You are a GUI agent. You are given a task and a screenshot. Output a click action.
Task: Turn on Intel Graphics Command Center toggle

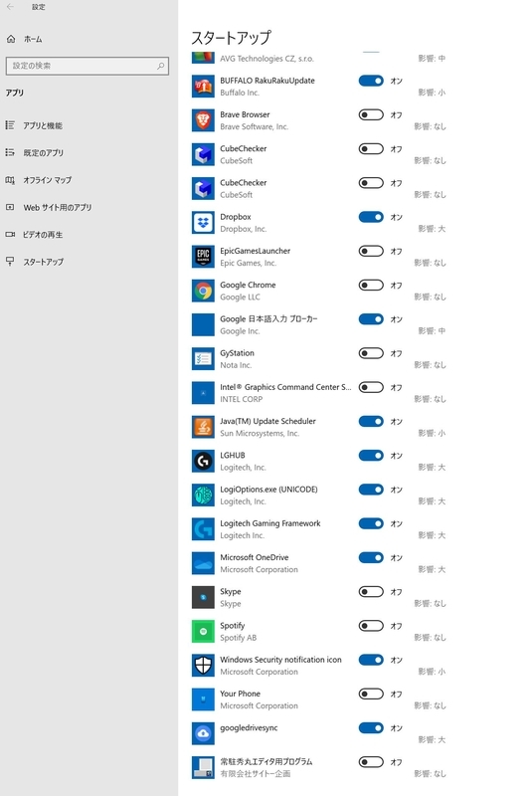371,387
